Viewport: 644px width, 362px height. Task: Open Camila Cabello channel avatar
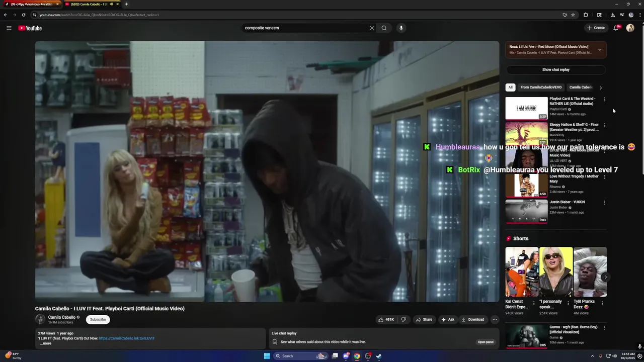coord(40,319)
